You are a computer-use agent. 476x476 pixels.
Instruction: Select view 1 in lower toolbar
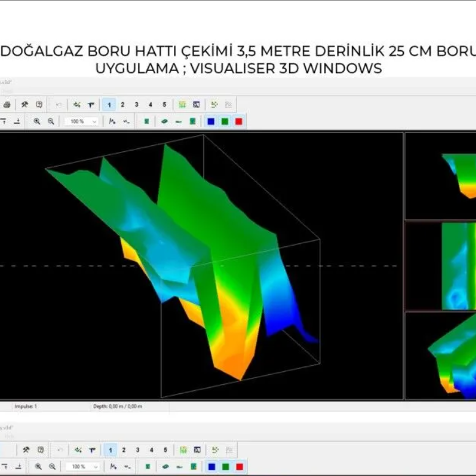coord(110,450)
